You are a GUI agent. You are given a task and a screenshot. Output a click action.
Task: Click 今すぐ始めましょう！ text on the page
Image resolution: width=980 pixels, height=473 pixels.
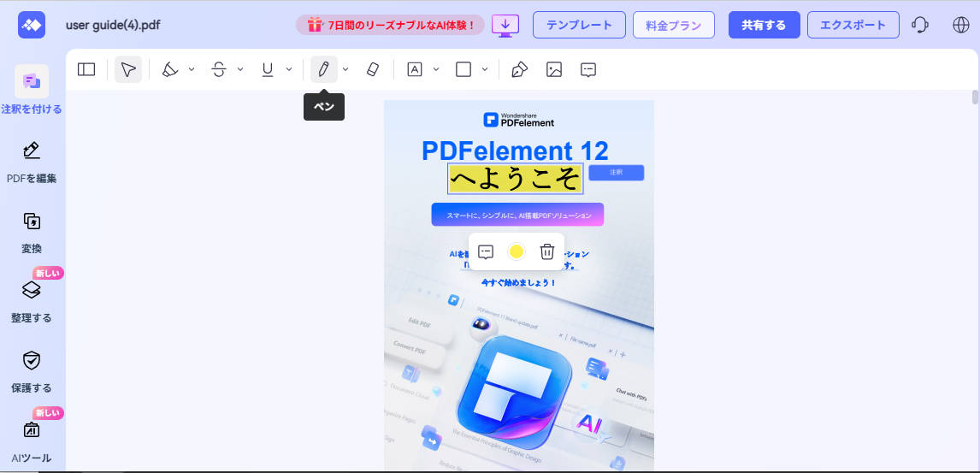pyautogui.click(x=518, y=282)
